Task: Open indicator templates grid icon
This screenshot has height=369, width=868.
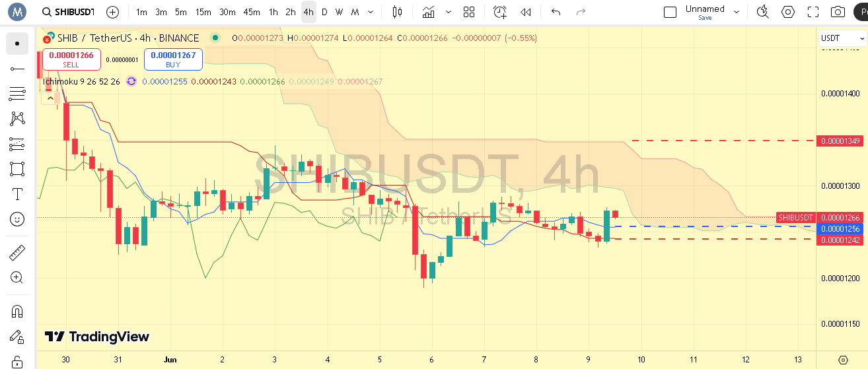Action: 469,12
